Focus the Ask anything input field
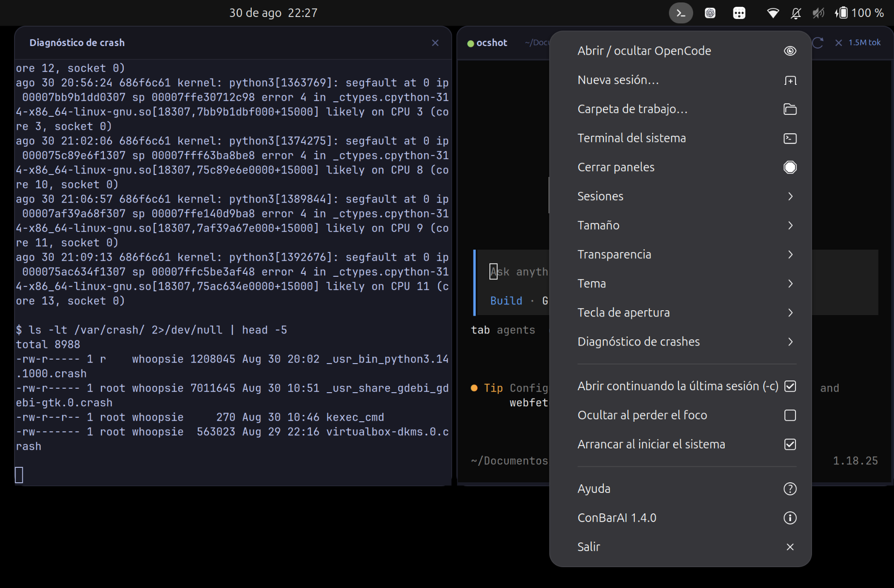This screenshot has height=588, width=894. [x=519, y=272]
